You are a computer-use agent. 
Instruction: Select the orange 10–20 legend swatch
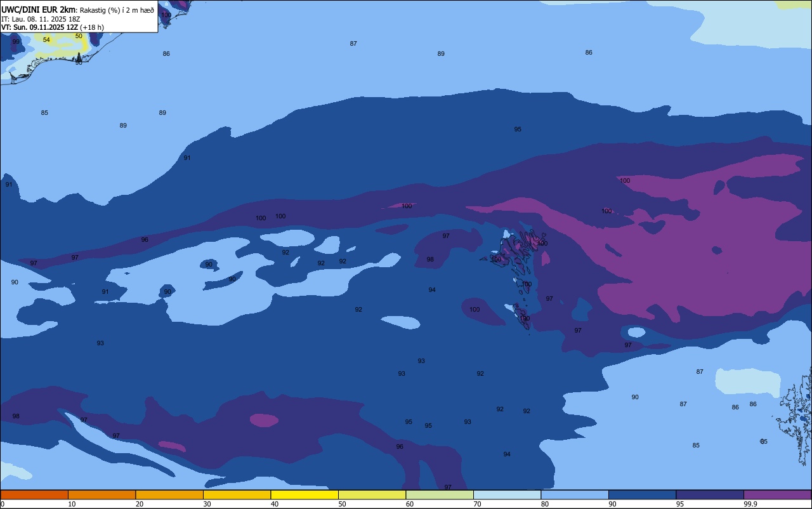101,494
